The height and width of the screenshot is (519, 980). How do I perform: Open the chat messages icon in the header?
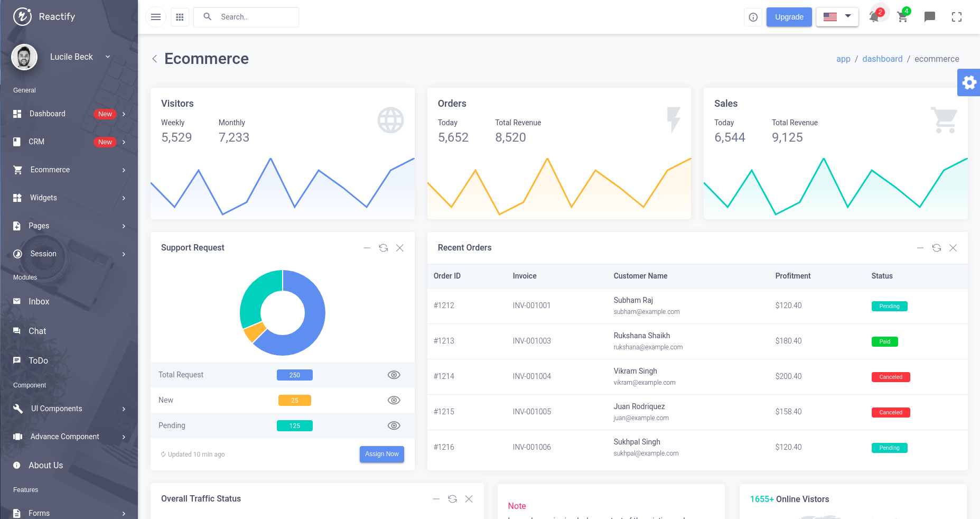coord(930,17)
